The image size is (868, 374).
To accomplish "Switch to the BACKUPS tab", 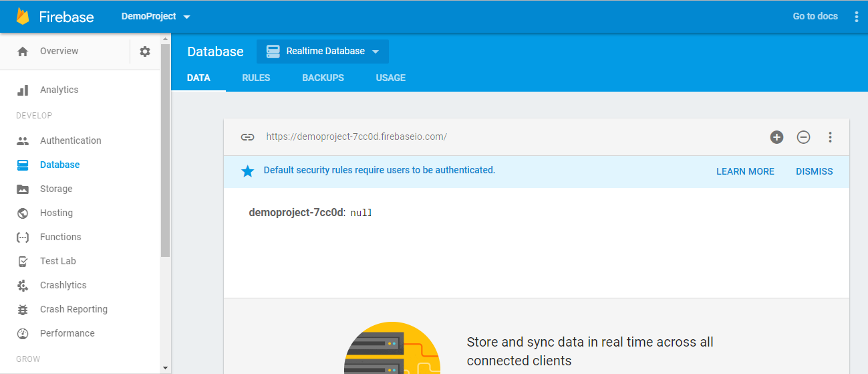I will (x=323, y=78).
